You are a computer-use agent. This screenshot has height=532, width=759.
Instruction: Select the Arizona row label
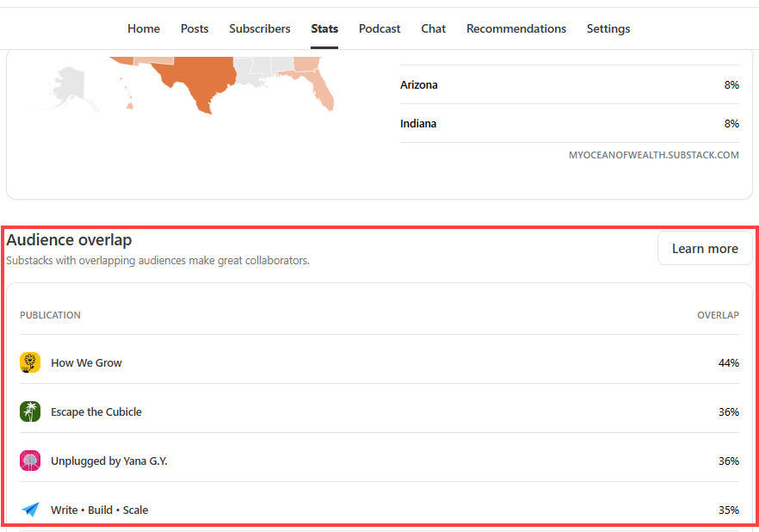point(419,84)
